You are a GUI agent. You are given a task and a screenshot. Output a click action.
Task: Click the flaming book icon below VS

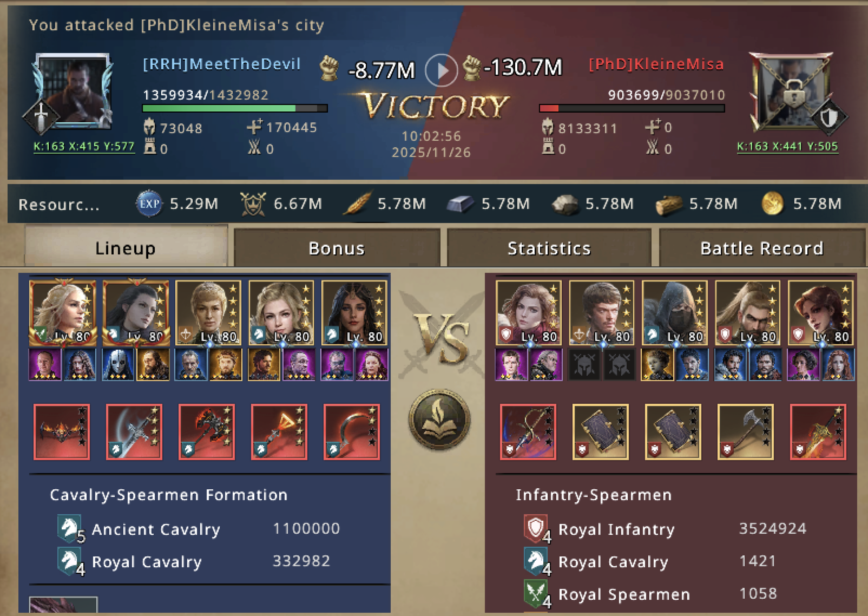[x=439, y=420]
